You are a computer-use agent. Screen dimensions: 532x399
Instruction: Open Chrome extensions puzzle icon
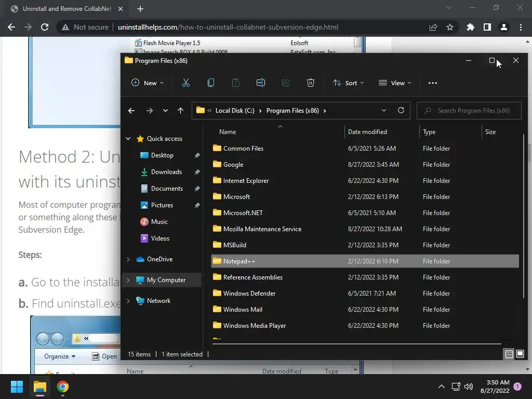[x=470, y=27]
